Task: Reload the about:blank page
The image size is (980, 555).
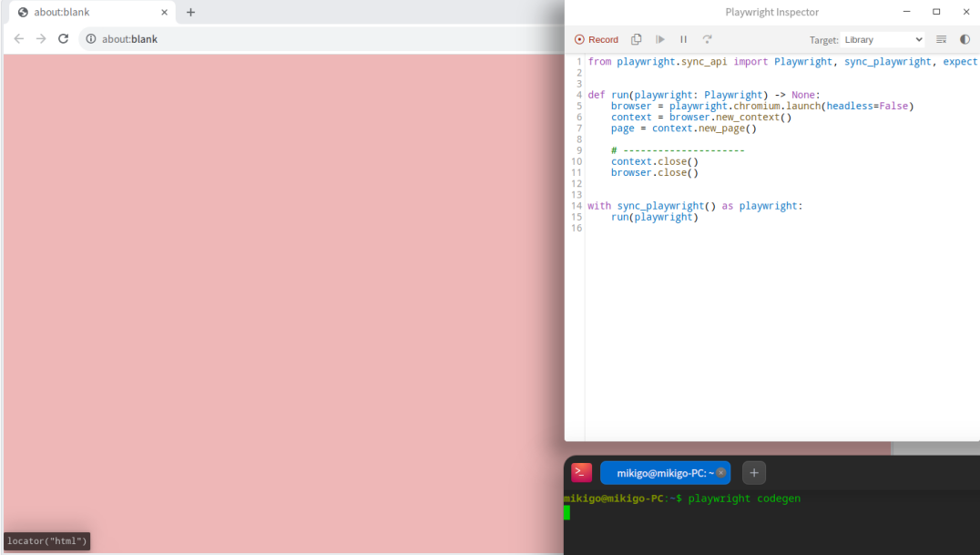Action: (63, 39)
